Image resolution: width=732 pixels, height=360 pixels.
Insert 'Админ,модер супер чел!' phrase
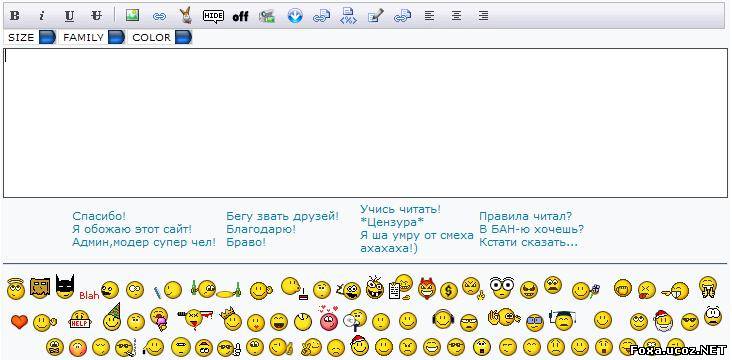(x=144, y=242)
